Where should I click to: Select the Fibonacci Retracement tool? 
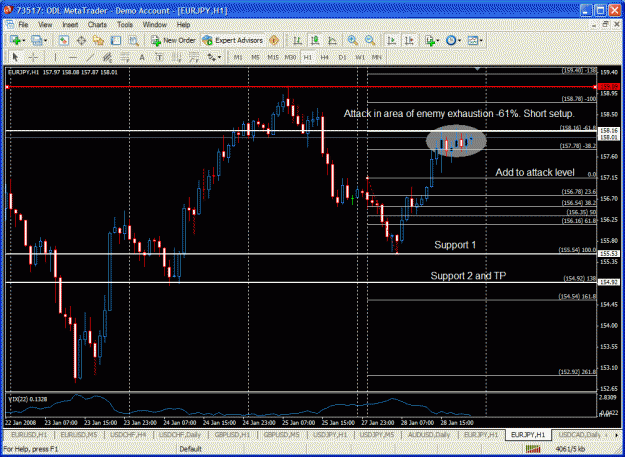tap(125, 57)
